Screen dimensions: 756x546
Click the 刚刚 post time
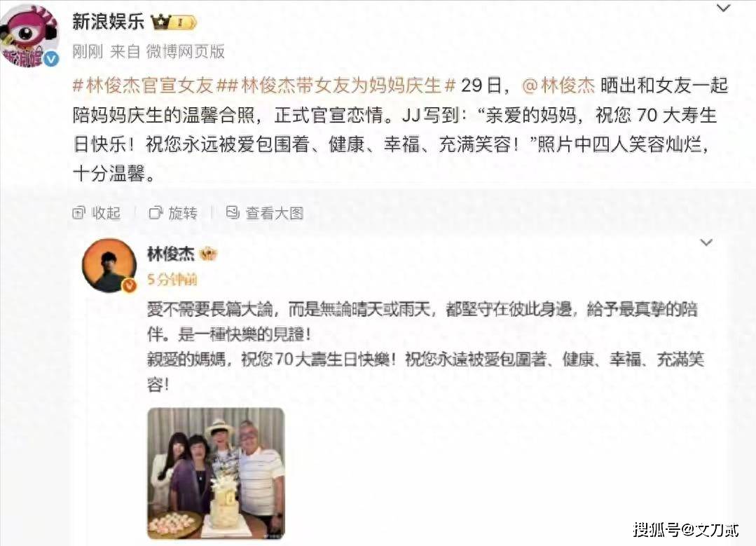(88, 52)
